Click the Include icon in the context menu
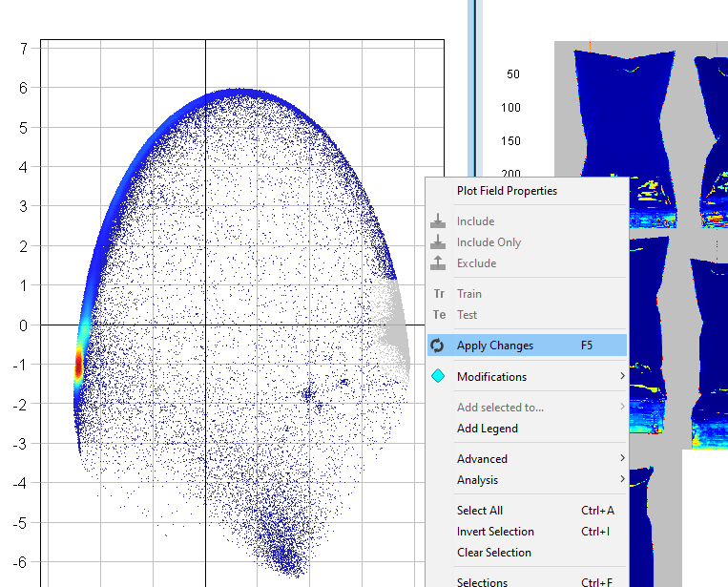 (x=439, y=221)
